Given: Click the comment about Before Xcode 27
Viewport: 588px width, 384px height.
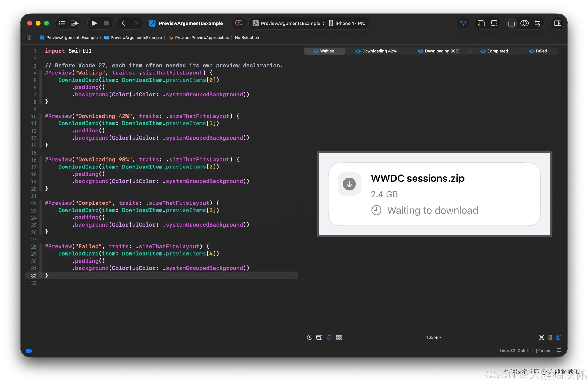Looking at the screenshot, I should pos(164,65).
